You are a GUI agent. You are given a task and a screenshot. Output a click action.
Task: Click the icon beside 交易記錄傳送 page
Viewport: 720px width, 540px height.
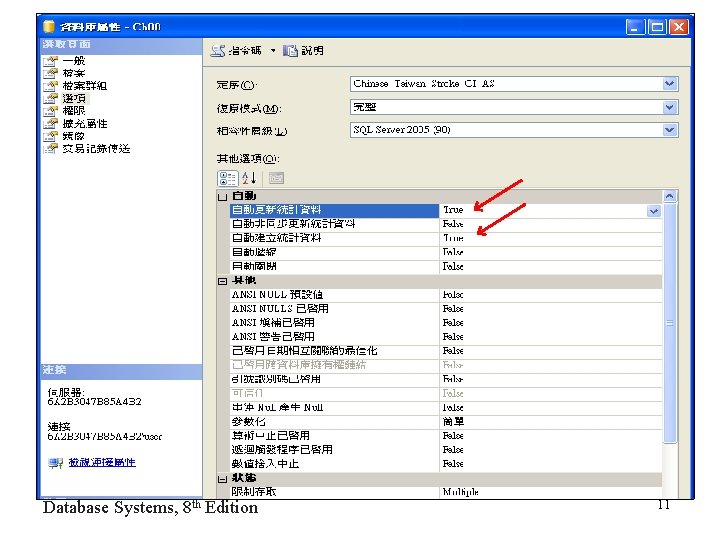tap(51, 149)
